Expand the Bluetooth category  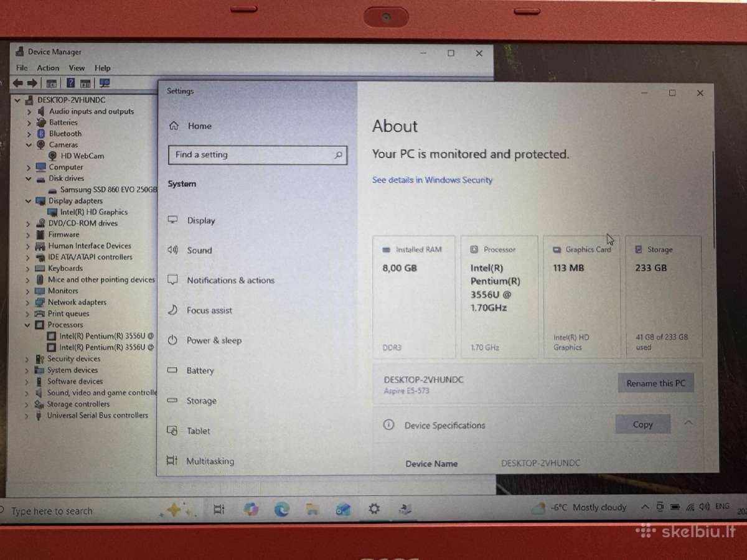(x=29, y=134)
